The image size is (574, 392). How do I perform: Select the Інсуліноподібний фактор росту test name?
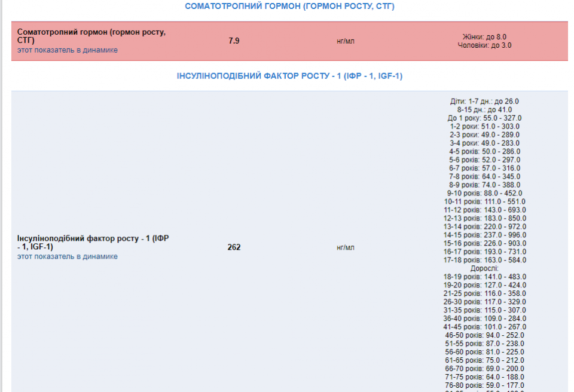(x=93, y=243)
